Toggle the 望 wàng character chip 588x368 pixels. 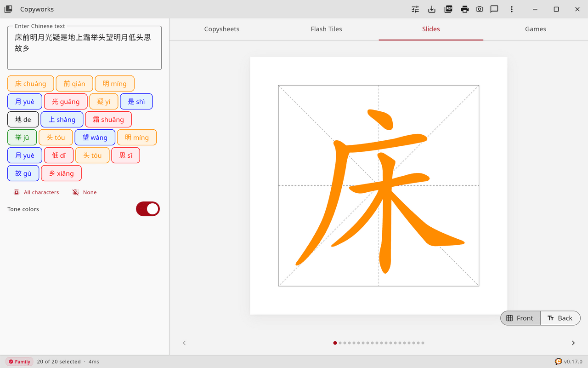click(95, 138)
